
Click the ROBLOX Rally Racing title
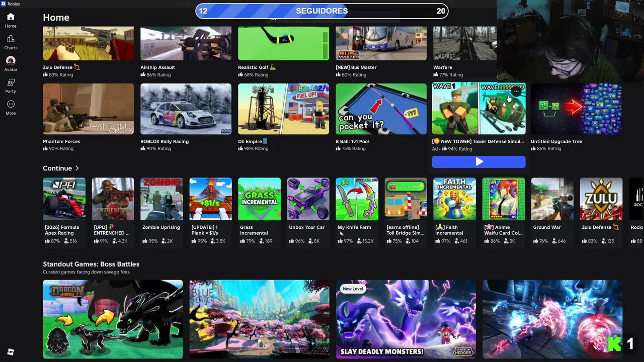pyautogui.click(x=165, y=141)
